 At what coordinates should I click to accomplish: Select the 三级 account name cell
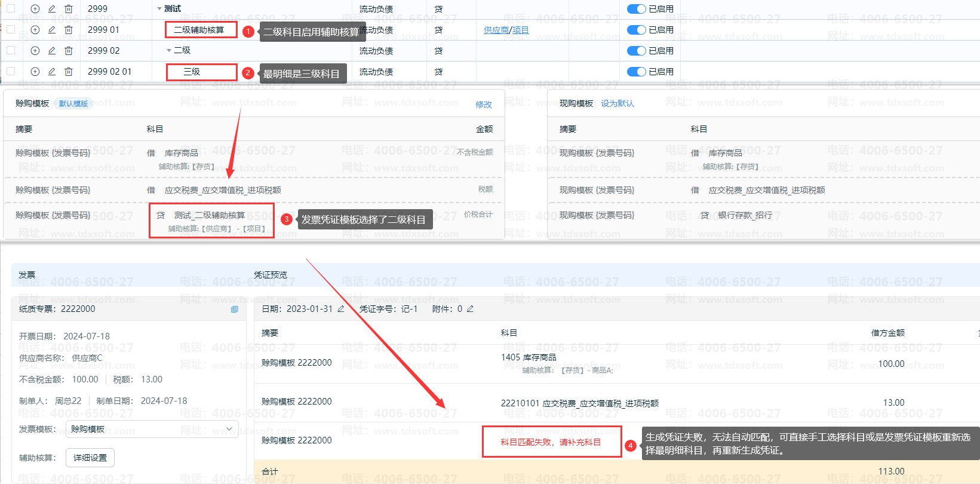(x=192, y=72)
